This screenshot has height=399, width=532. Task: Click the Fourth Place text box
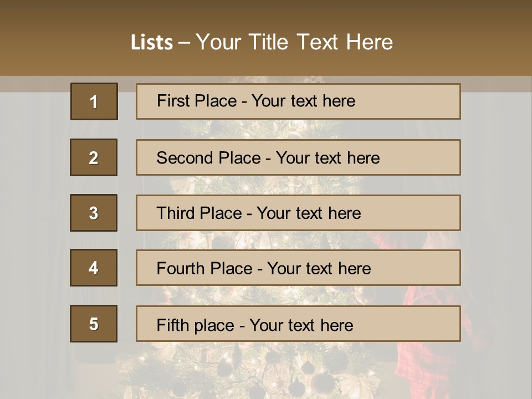(x=298, y=268)
